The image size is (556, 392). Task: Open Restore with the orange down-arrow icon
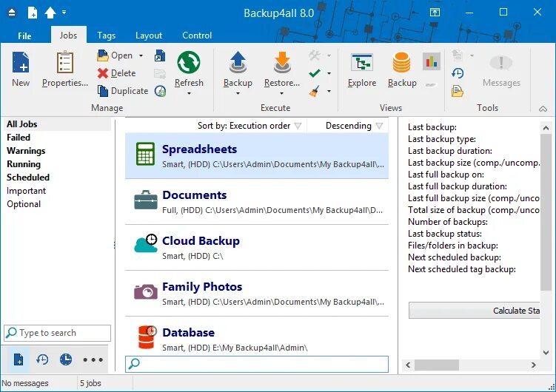coord(282,63)
